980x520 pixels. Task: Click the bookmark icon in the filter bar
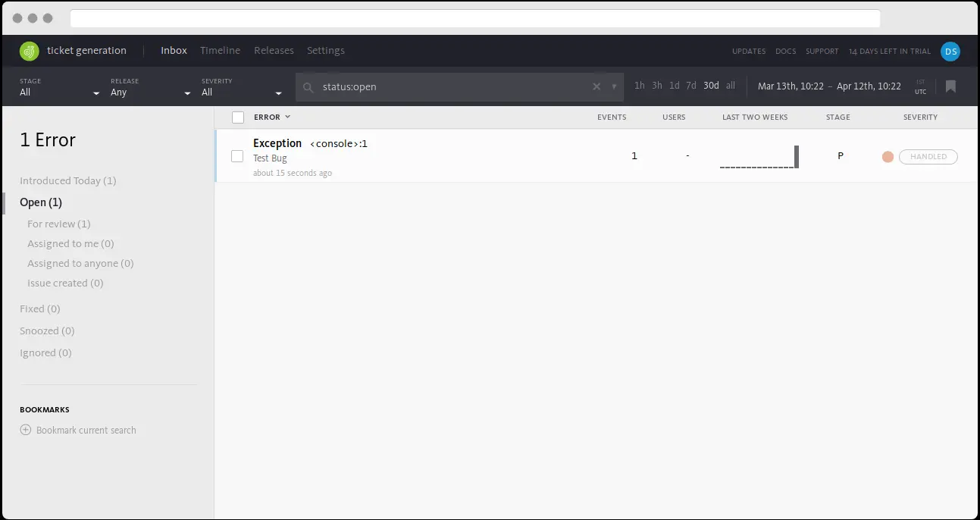(x=950, y=86)
